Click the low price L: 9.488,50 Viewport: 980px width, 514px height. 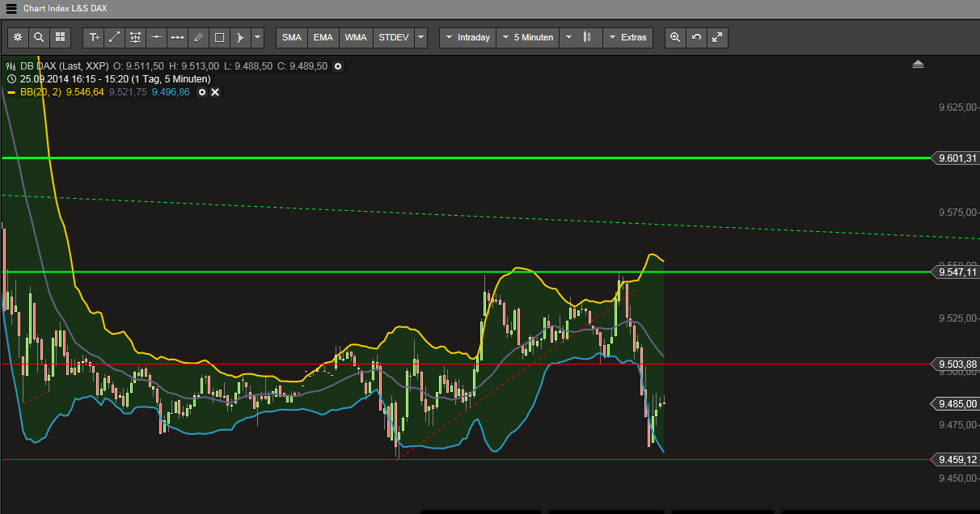click(248, 66)
